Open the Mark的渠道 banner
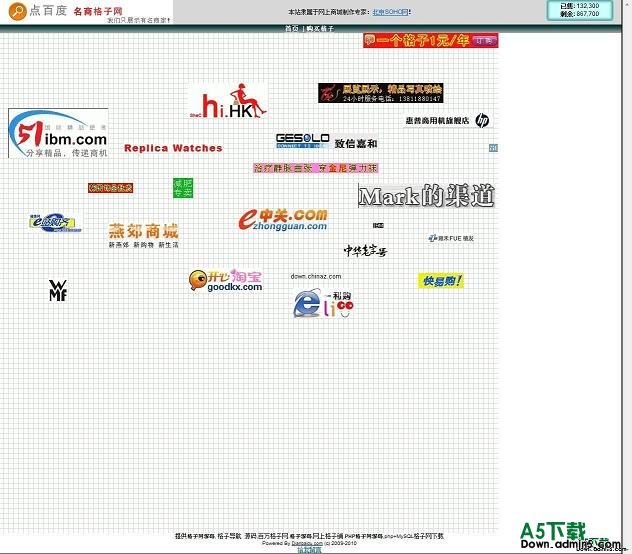 click(426, 196)
